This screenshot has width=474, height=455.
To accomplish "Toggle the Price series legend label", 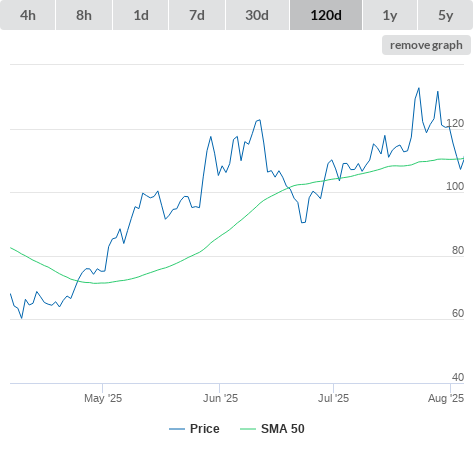I will (204, 429).
